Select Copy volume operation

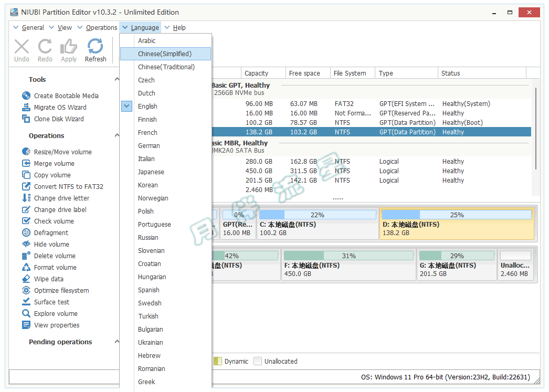coord(47,175)
